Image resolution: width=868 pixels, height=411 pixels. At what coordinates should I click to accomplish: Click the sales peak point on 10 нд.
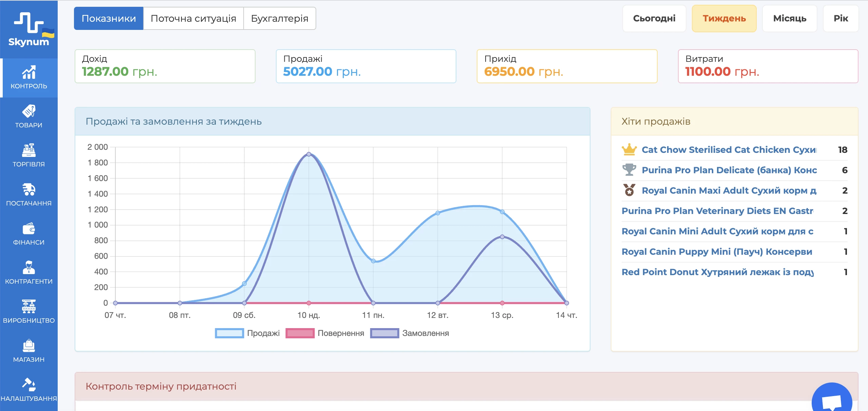(x=309, y=154)
